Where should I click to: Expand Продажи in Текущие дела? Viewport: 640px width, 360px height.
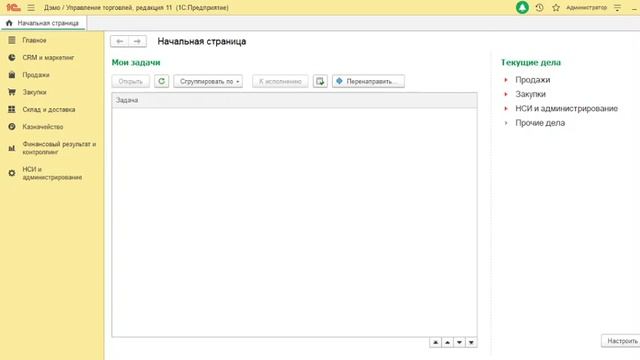point(506,80)
